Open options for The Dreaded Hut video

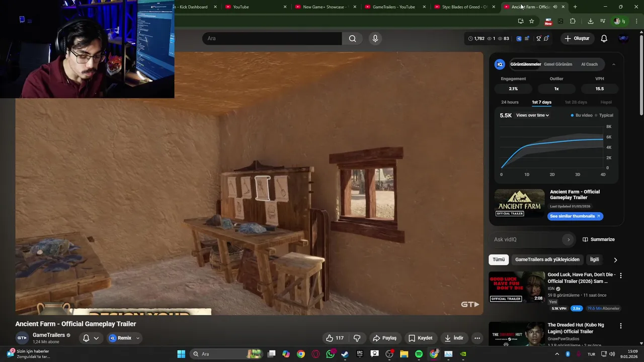tap(620, 326)
